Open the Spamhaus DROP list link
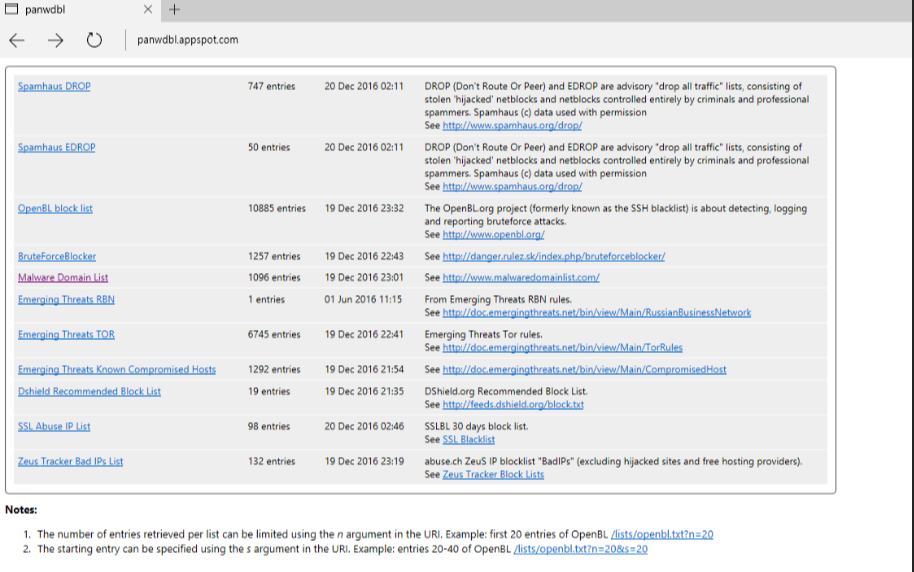This screenshot has height=572, width=914. click(x=54, y=86)
